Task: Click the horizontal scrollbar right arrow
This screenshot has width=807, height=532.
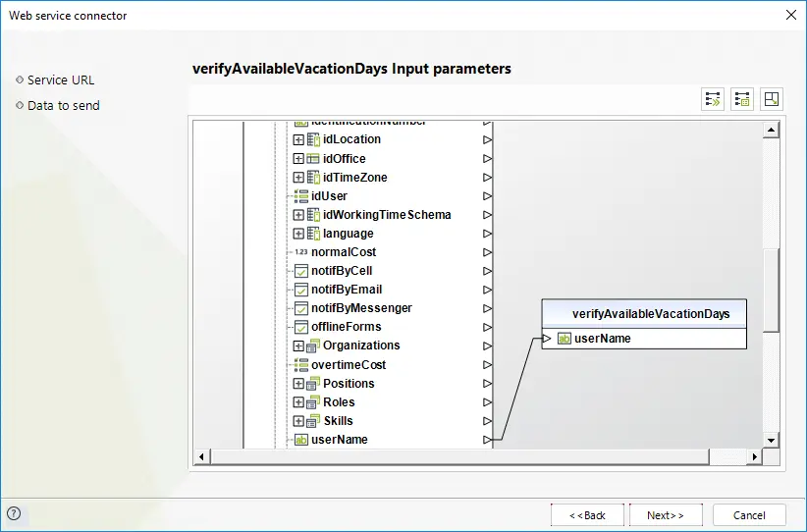Action: click(754, 456)
